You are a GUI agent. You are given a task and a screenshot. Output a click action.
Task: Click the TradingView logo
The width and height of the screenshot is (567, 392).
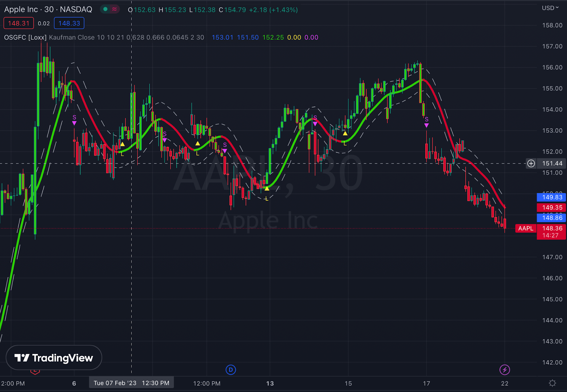53,358
